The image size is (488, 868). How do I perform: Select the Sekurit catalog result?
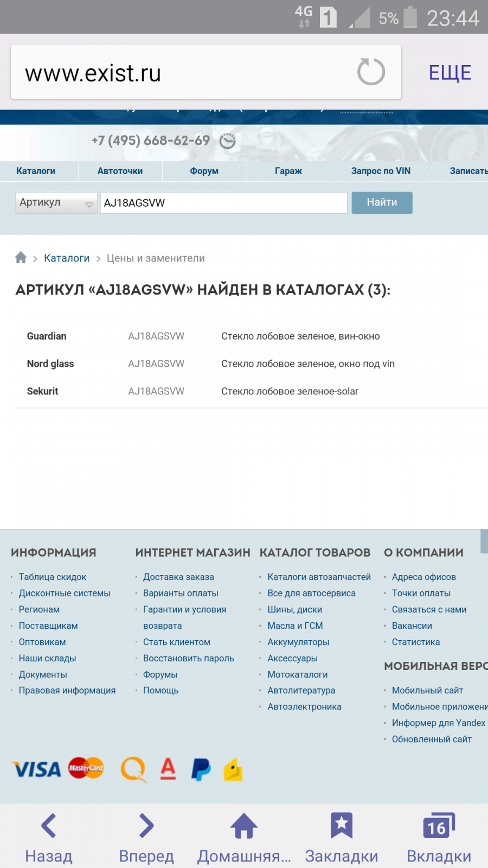coord(42,391)
